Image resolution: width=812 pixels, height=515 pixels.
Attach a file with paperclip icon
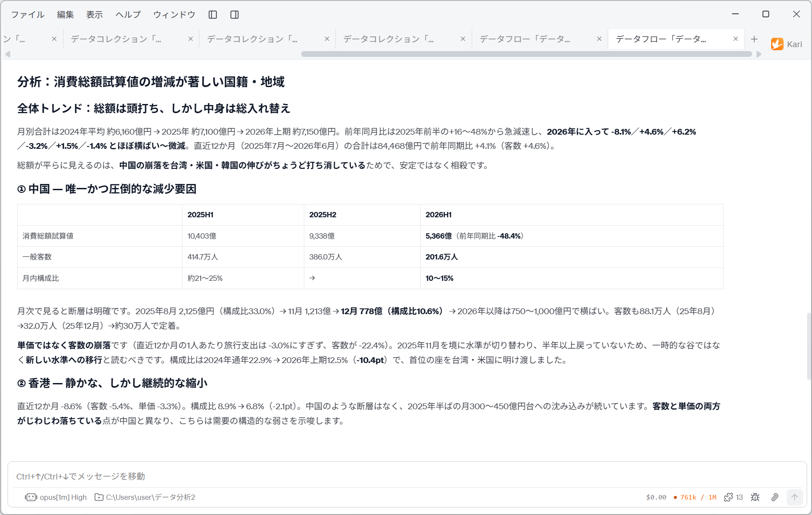point(775,497)
